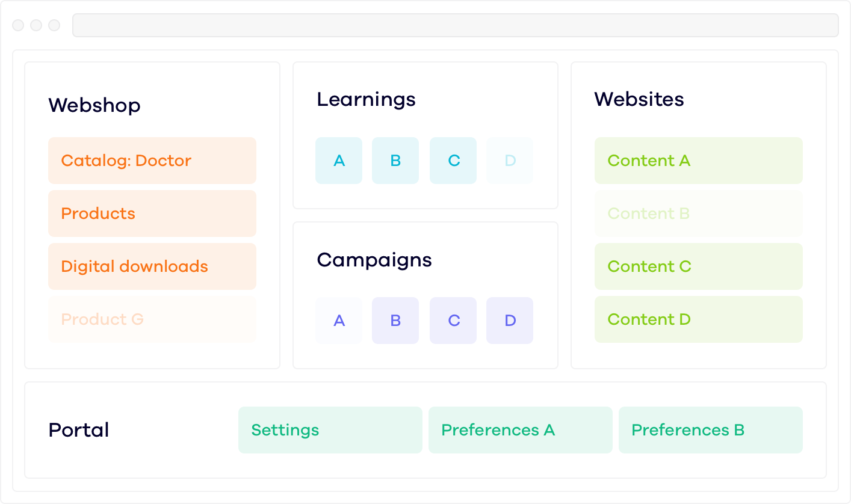Click the faded Campaigns tile A
The width and height of the screenshot is (851, 504).
[x=339, y=321]
